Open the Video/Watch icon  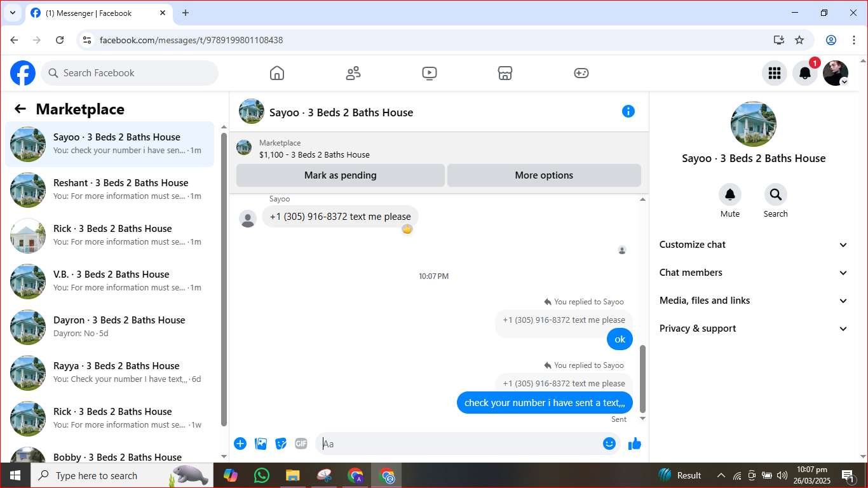click(x=430, y=73)
